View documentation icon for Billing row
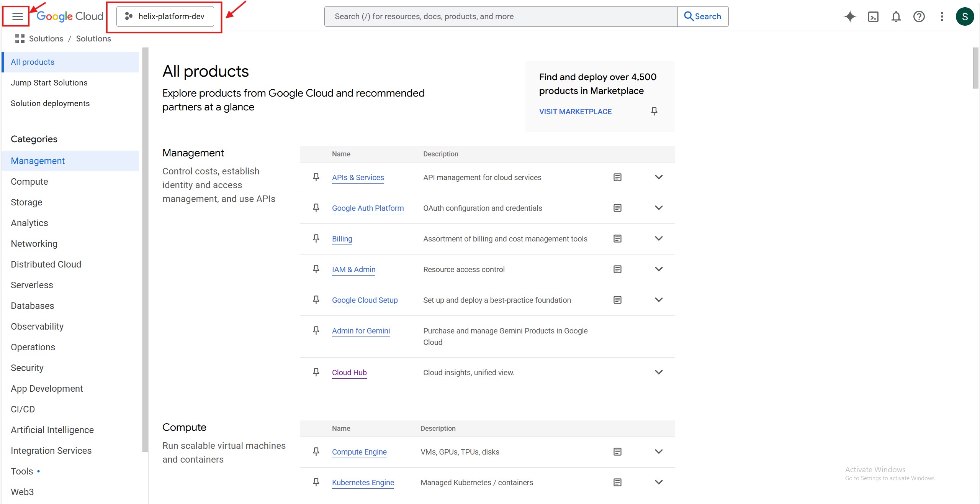The width and height of the screenshot is (980, 504). point(617,239)
